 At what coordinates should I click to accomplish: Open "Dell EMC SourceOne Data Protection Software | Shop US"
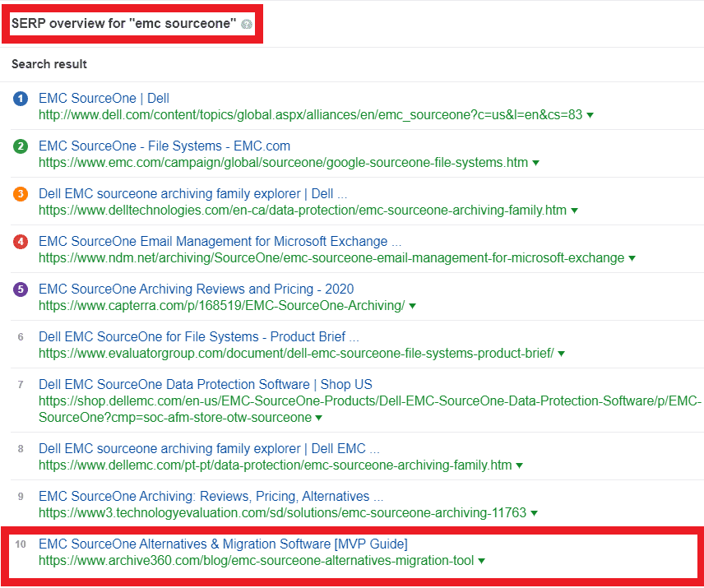click(x=205, y=384)
